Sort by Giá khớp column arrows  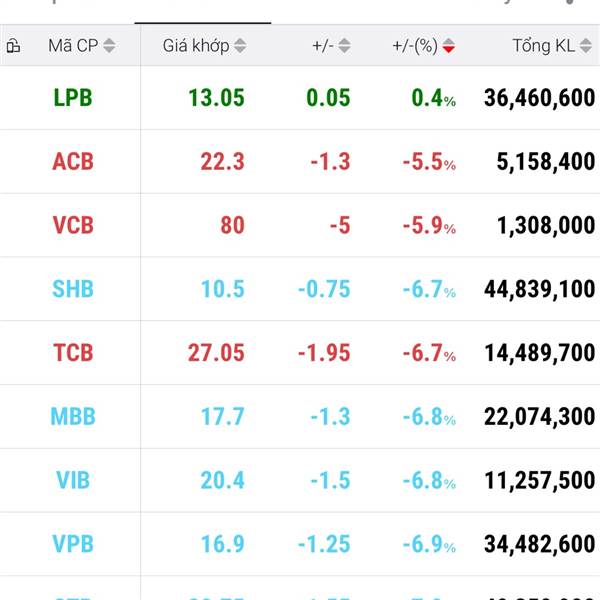tap(240, 46)
